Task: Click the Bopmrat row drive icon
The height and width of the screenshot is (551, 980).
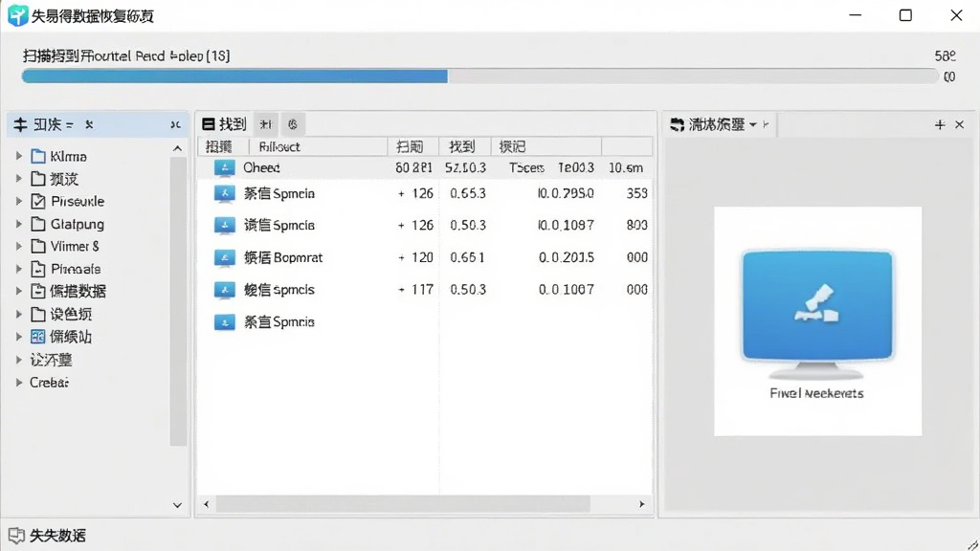Action: 224,257
